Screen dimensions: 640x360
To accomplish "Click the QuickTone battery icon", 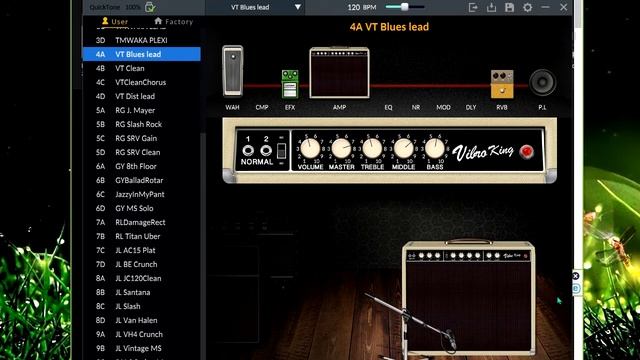I will click(x=150, y=7).
